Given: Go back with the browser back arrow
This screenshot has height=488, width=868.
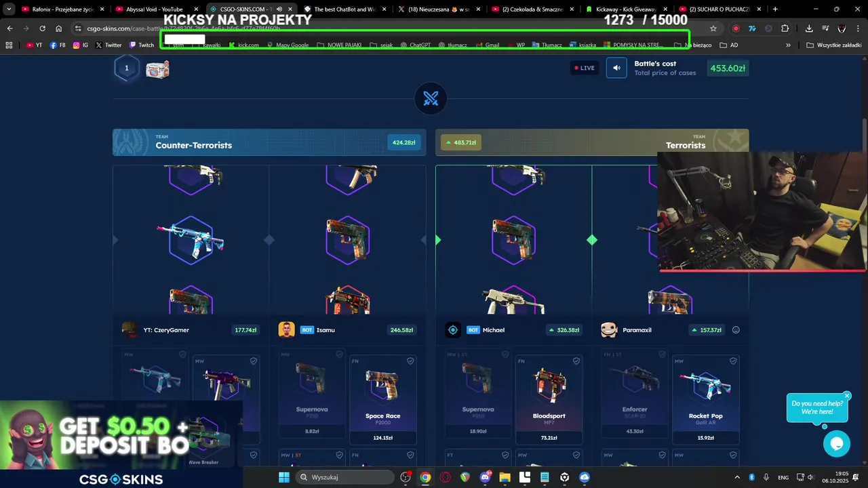Looking at the screenshot, I should click(9, 28).
